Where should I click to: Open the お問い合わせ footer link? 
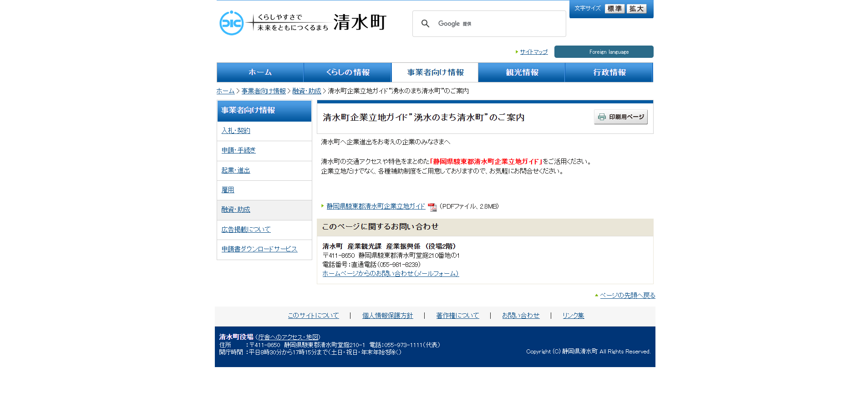point(521,316)
